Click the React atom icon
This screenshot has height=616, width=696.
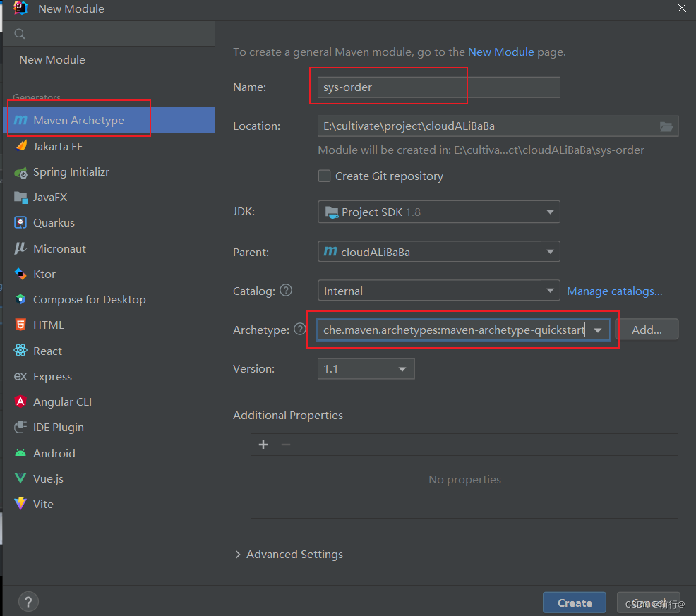point(20,351)
